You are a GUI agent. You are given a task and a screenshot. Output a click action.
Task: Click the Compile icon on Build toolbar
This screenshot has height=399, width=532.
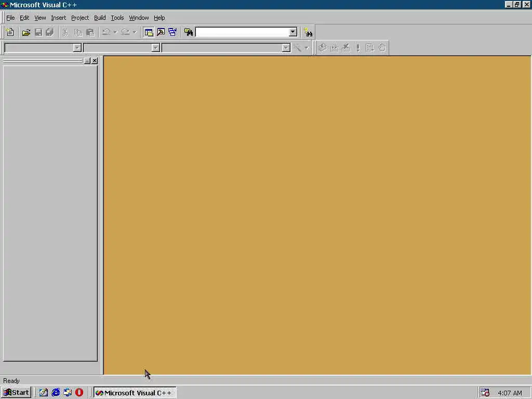coord(322,48)
